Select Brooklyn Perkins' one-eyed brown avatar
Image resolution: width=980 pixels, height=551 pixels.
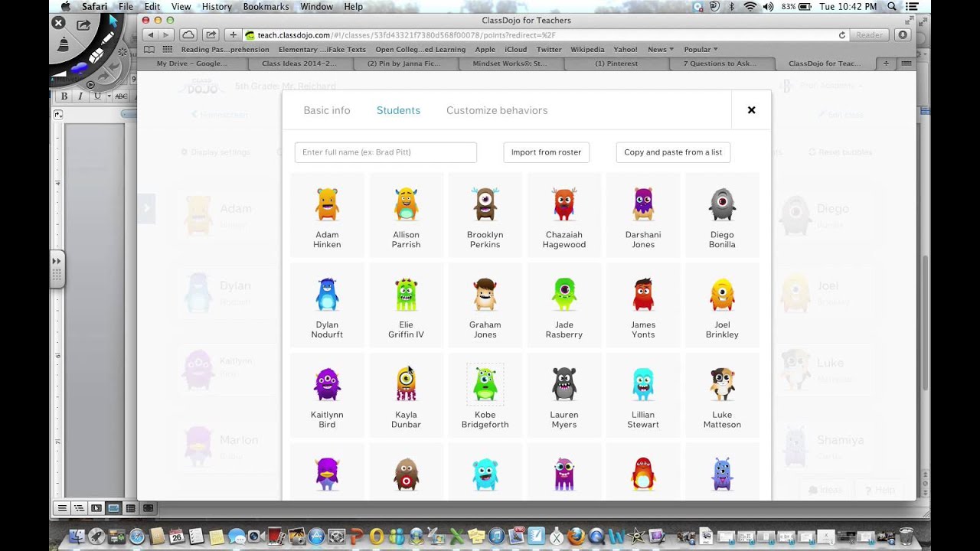tap(485, 204)
